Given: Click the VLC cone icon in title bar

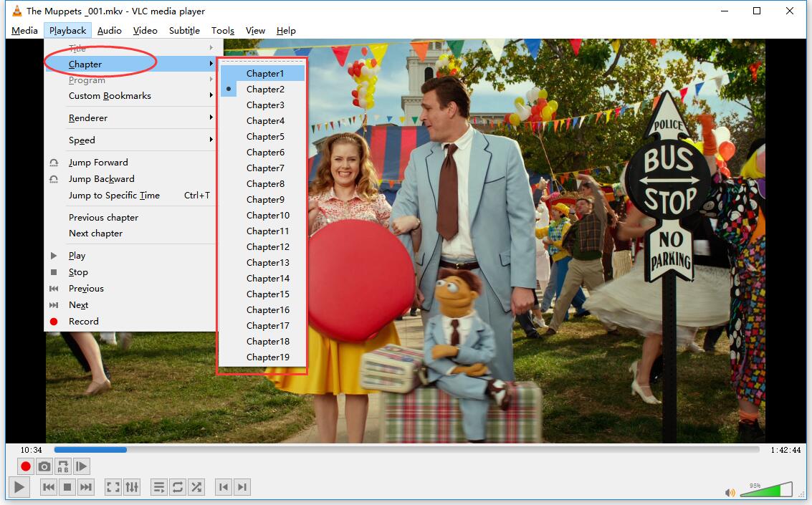Looking at the screenshot, I should pyautogui.click(x=17, y=11).
